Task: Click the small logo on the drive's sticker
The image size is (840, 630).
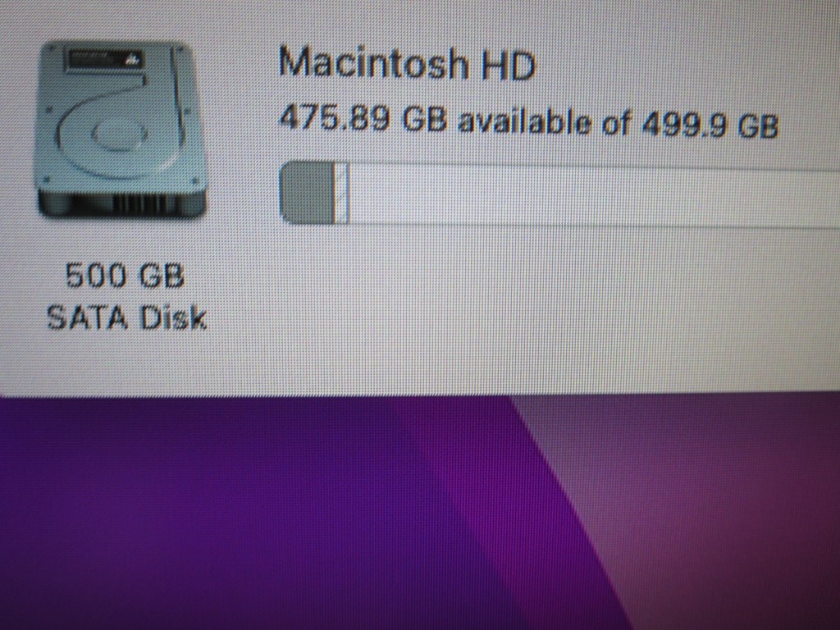Action: pos(133,59)
